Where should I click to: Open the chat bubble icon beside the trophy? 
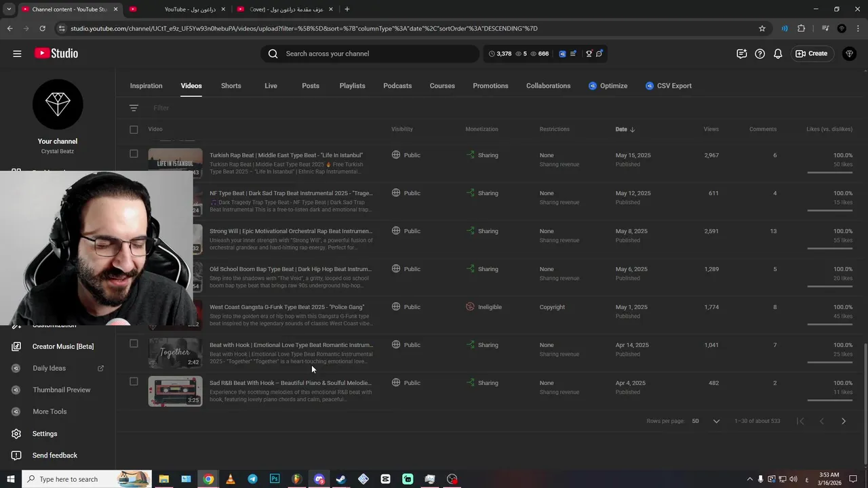tap(599, 54)
